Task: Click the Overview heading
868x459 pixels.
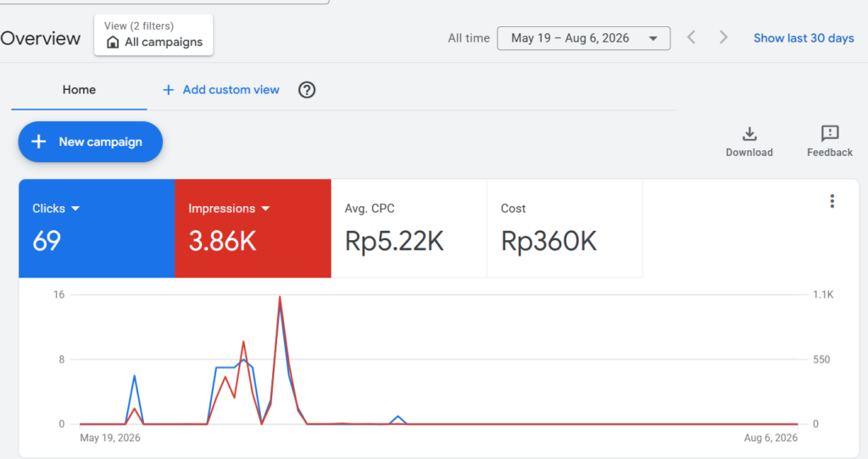Action: pos(41,38)
